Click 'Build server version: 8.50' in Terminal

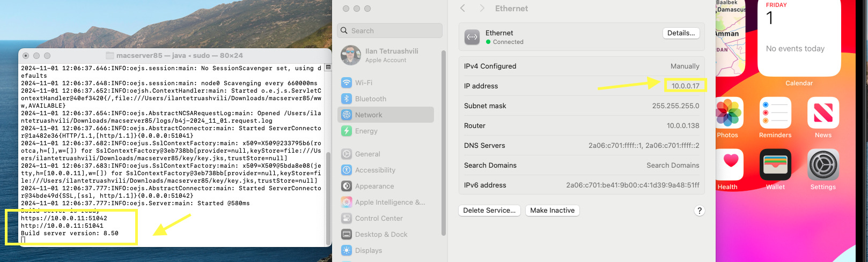(x=69, y=233)
